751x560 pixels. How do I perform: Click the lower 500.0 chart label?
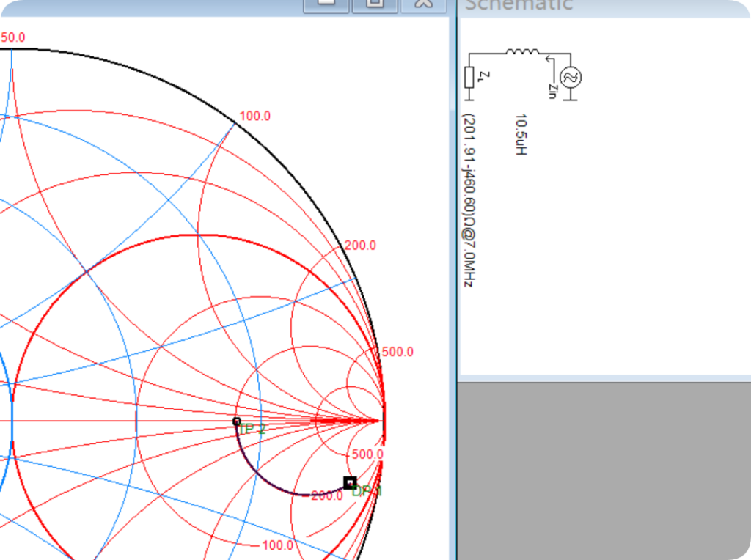click(x=367, y=454)
